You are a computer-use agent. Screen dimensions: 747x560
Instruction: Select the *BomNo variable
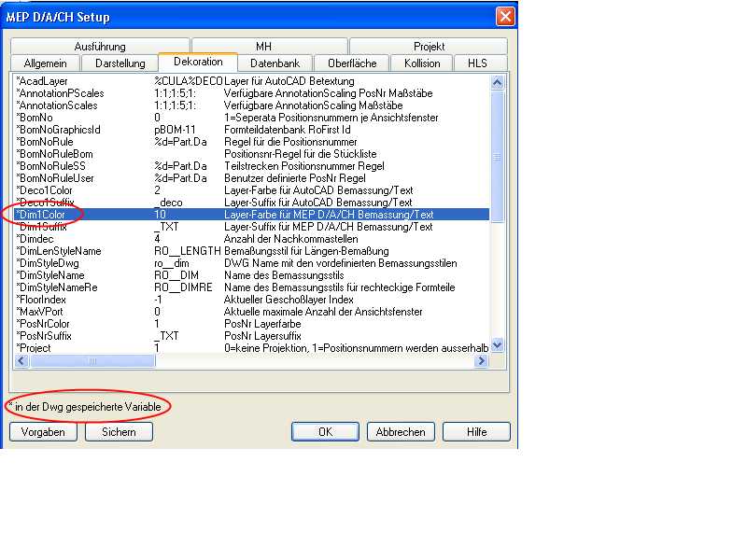[x=252, y=118]
